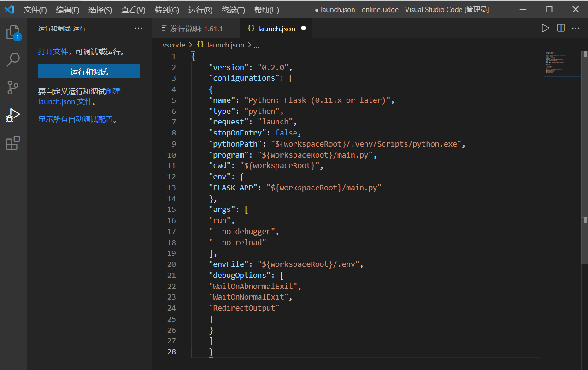Click the VS Code logo in title bar
The width and height of the screenshot is (588, 370).
pos(9,9)
